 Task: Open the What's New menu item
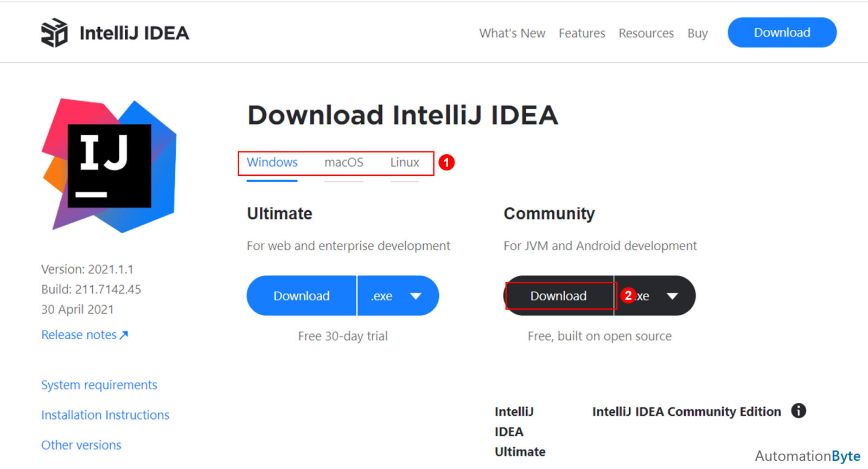(x=512, y=33)
